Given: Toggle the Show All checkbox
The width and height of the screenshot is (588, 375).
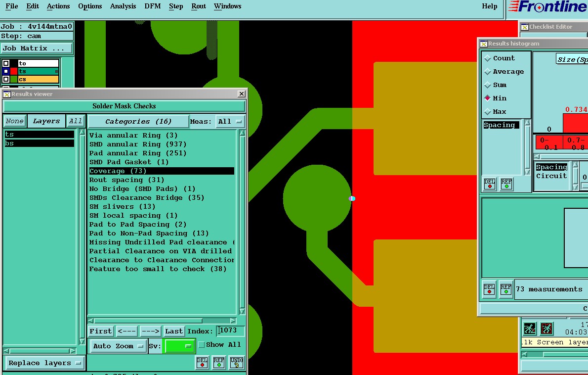Looking at the screenshot, I should [202, 345].
